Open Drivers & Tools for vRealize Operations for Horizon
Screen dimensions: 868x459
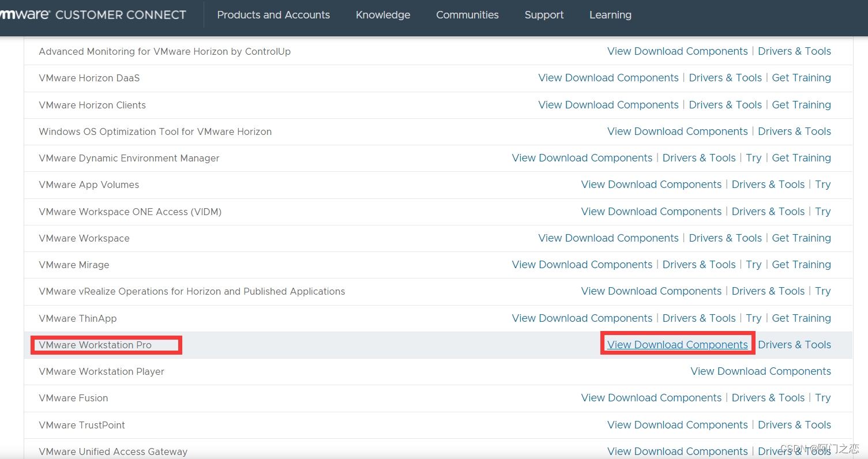(x=768, y=291)
